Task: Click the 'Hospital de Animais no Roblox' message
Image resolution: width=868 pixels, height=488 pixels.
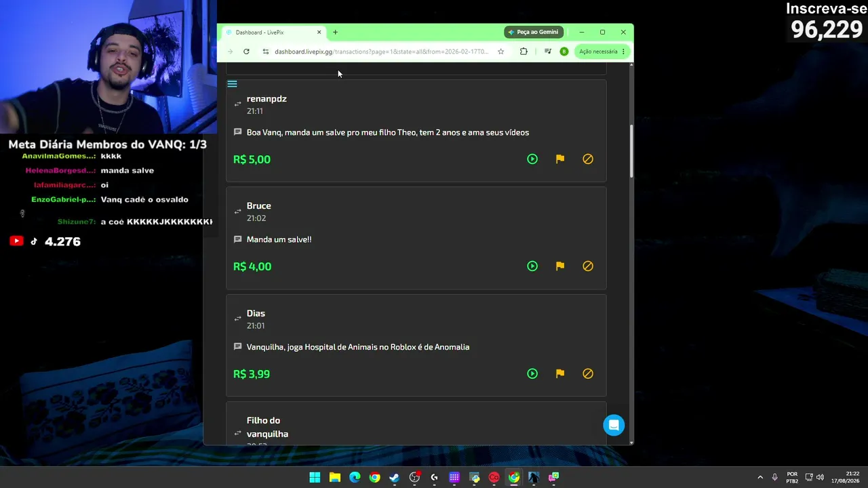Action: [x=358, y=347]
